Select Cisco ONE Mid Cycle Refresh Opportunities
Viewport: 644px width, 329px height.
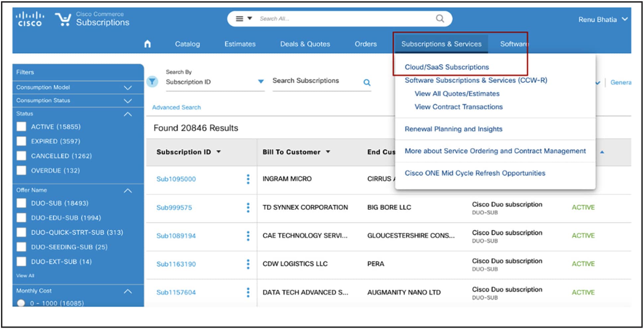tap(475, 173)
